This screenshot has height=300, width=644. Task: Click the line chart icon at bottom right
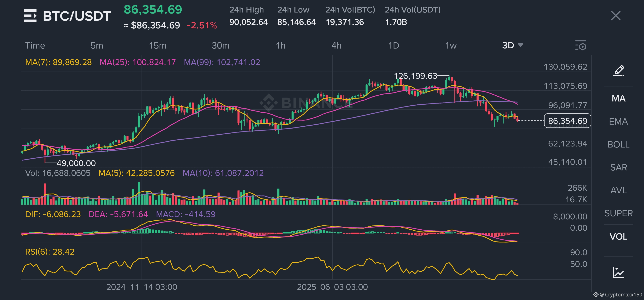click(x=619, y=272)
